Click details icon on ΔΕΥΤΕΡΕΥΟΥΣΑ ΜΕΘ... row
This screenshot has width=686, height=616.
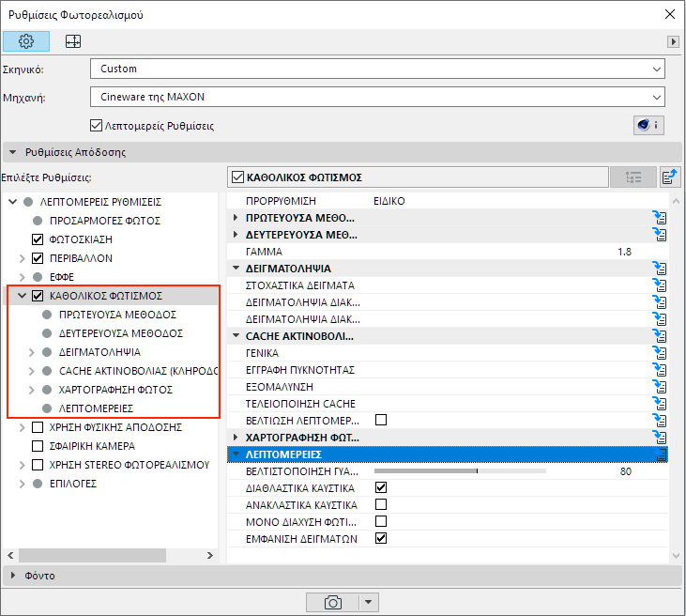[660, 235]
